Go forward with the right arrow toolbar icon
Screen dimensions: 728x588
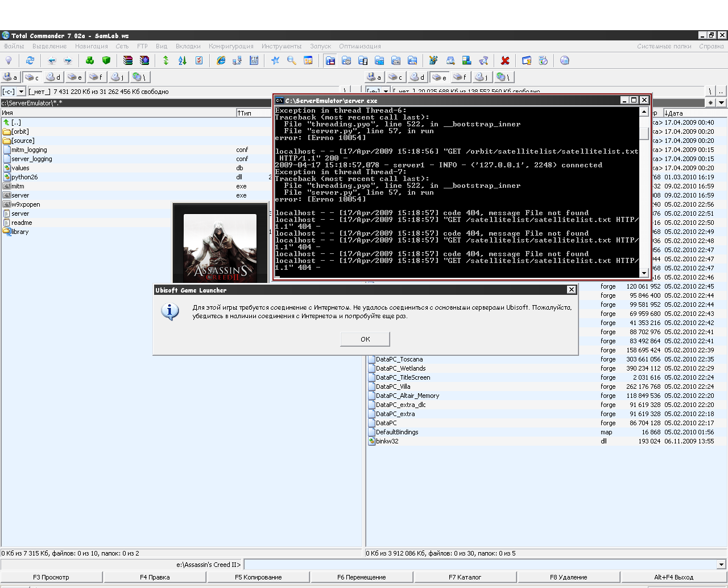tap(68, 60)
